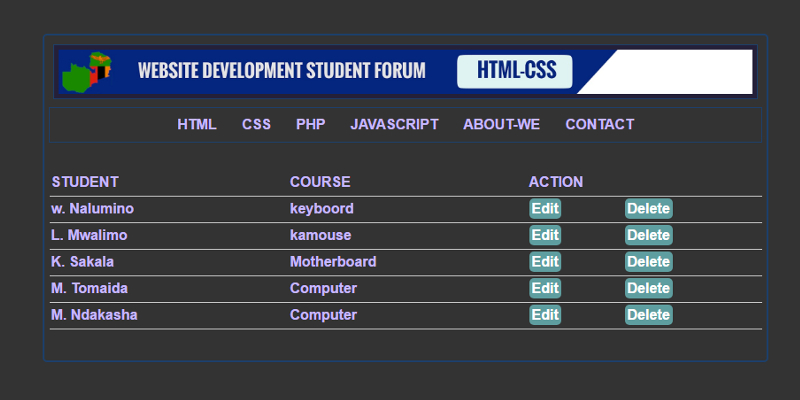Open the HTML navigation link

click(197, 124)
